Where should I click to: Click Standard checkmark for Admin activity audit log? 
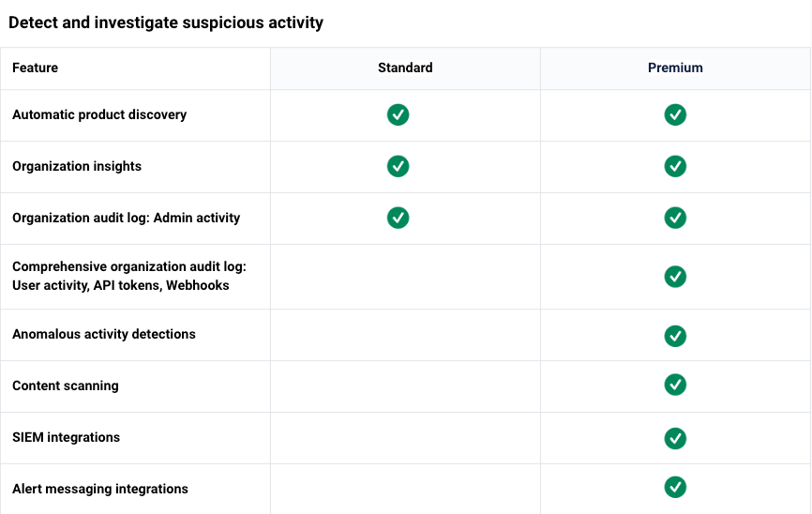(398, 218)
